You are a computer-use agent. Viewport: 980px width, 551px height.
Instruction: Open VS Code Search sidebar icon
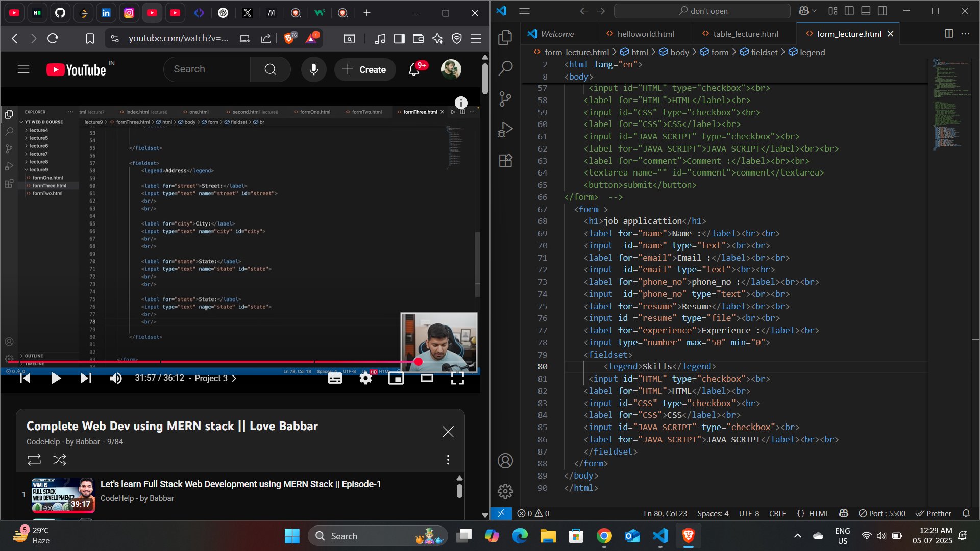505,68
